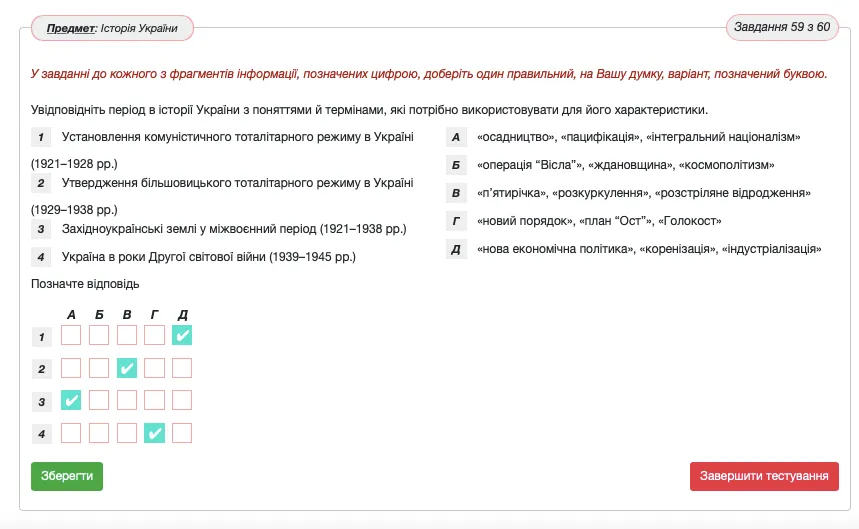Uncheck the Г checkbox in row 4
859x529 pixels.
point(154,433)
